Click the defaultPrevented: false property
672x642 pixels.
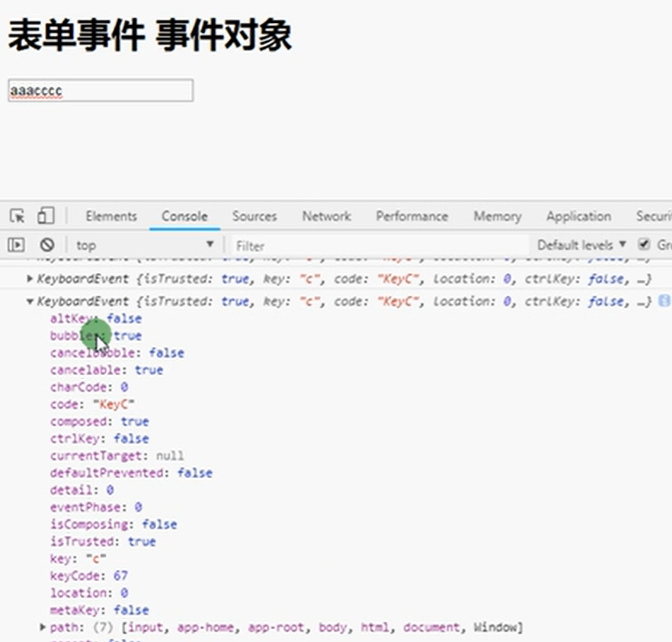click(131, 473)
